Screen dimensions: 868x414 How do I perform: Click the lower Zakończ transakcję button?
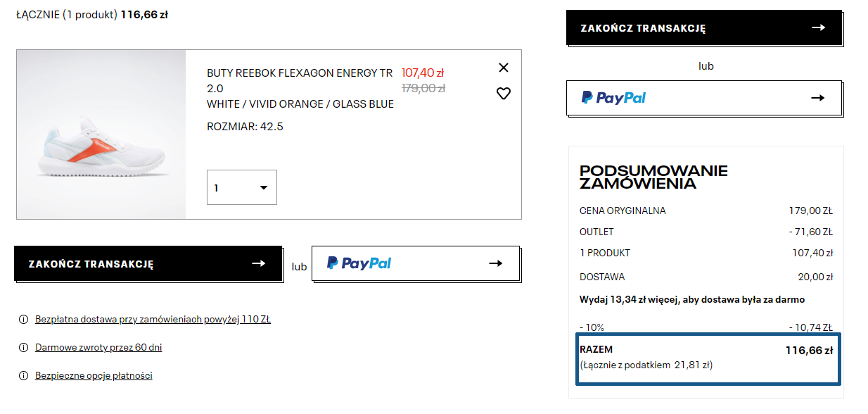pos(148,264)
